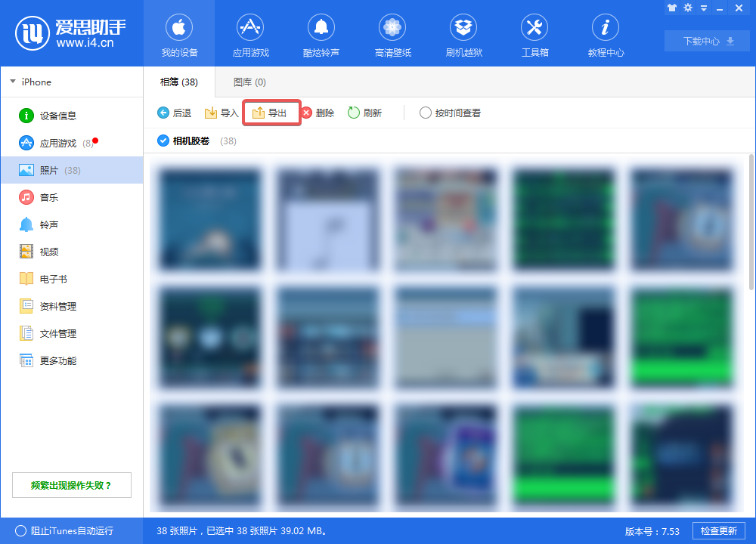Image resolution: width=756 pixels, height=544 pixels.
Task: Click 导出 export toolbar button
Action: (x=271, y=113)
